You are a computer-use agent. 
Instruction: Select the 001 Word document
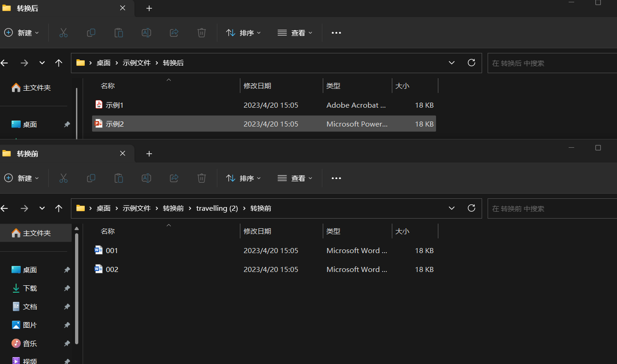pos(111,250)
